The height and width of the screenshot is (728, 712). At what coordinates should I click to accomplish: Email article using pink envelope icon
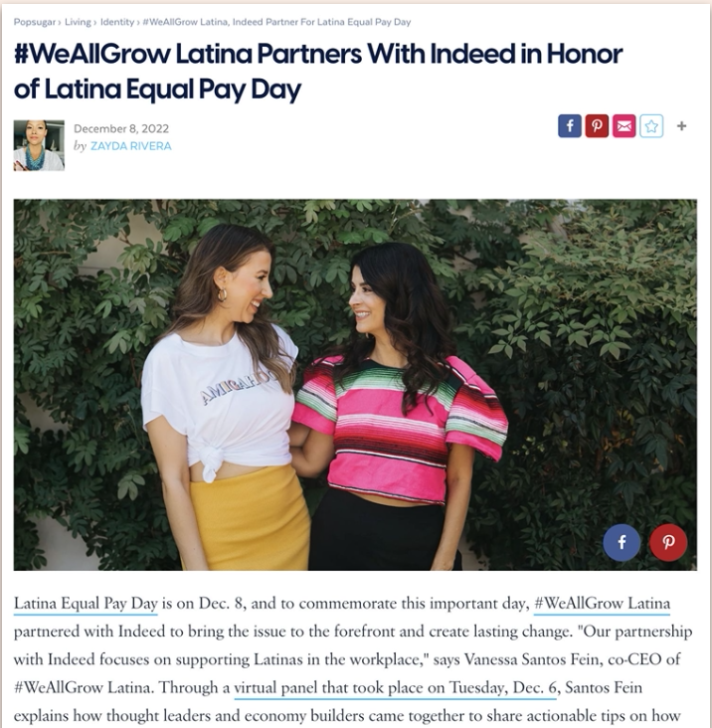(x=623, y=126)
